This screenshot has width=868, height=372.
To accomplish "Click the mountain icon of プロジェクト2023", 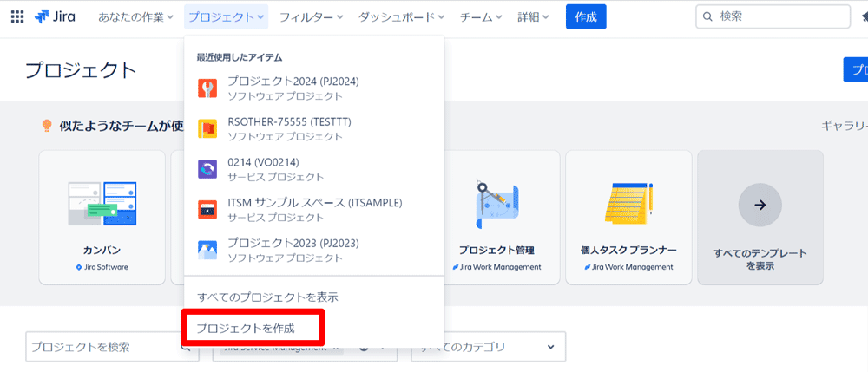I will point(207,250).
